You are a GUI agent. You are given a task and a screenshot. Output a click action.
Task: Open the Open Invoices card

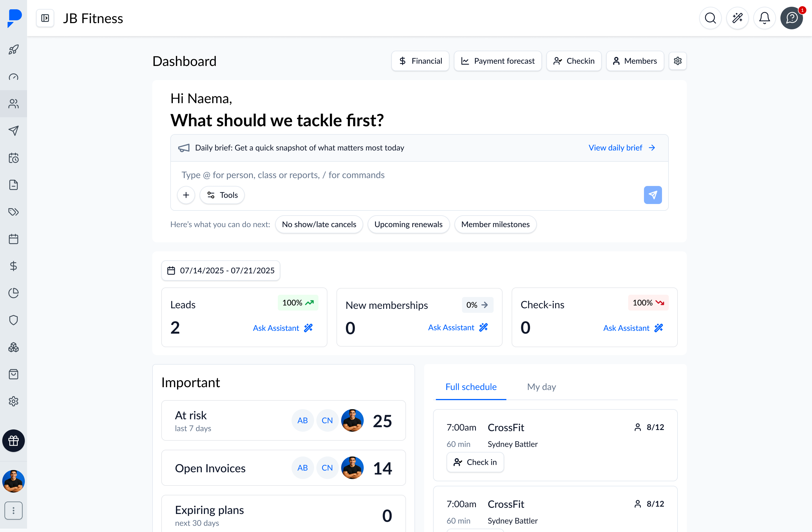[284, 468]
